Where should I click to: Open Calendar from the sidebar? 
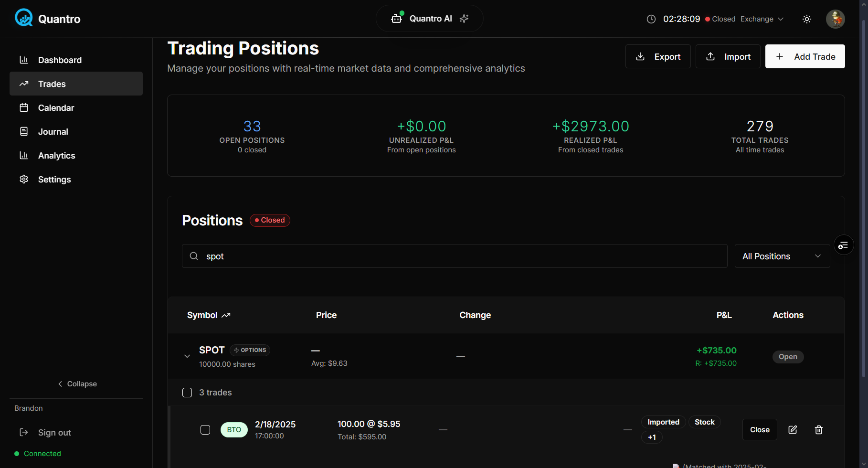[76, 107]
